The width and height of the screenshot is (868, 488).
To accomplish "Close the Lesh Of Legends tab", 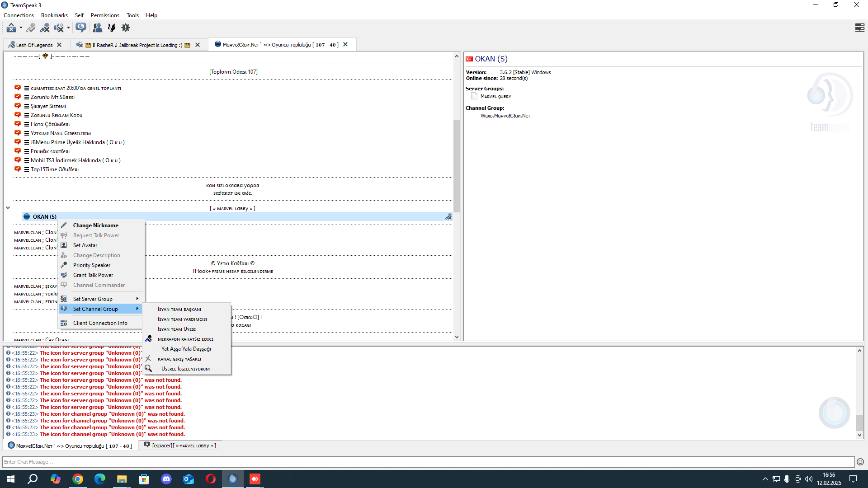I will (x=59, y=45).
